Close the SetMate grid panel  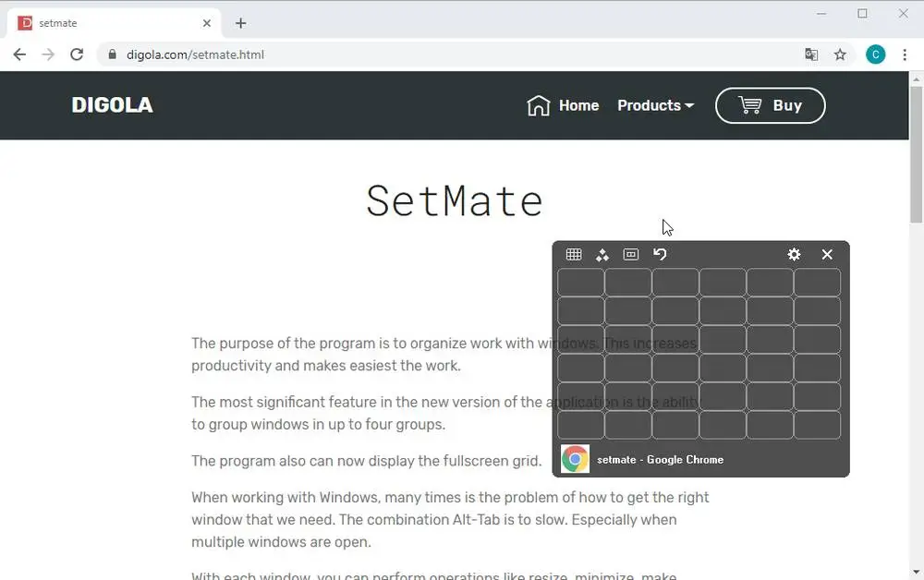click(827, 255)
